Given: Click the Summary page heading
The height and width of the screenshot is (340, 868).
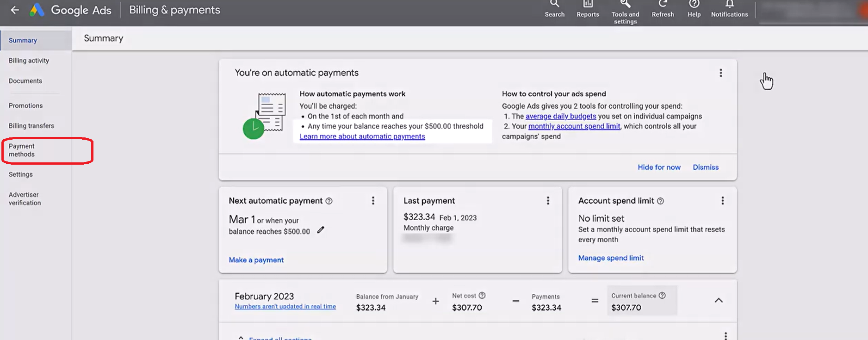Looking at the screenshot, I should 104,38.
